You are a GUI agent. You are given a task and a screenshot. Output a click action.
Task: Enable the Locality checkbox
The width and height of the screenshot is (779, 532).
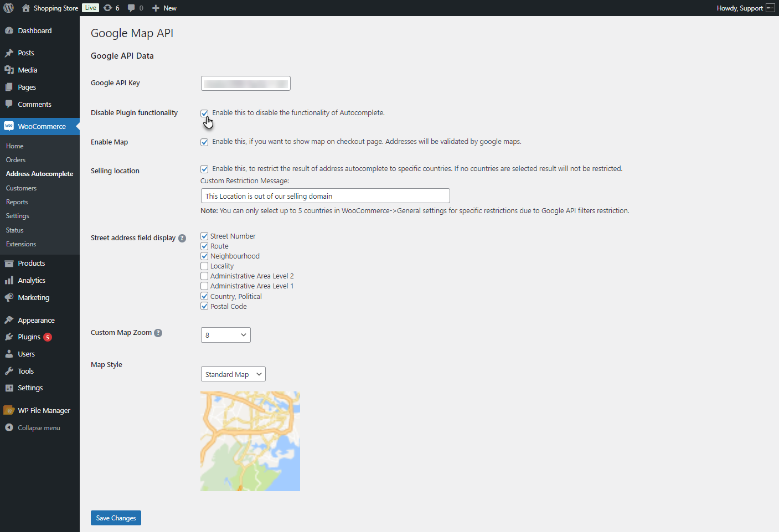pyautogui.click(x=204, y=266)
